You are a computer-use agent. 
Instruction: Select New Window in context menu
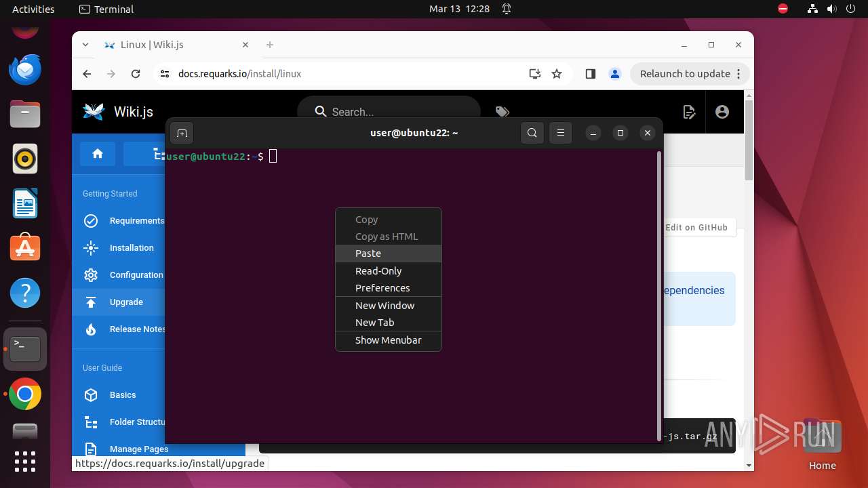[389, 306]
